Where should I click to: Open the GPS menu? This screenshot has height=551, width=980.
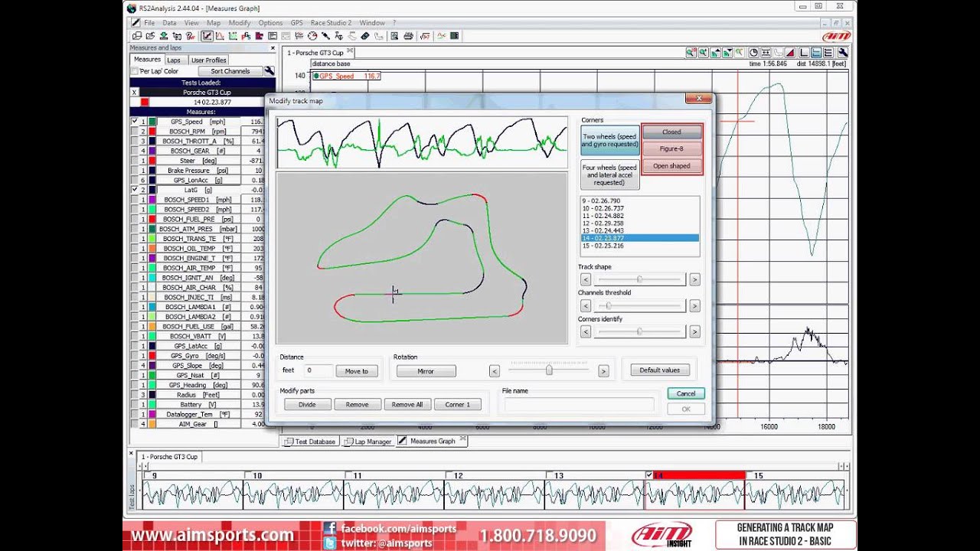296,23
